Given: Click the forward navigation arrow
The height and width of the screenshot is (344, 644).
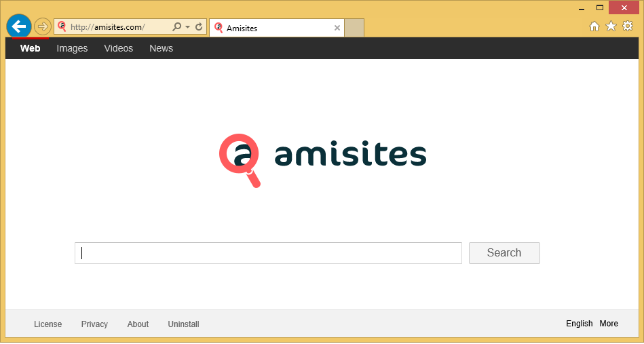Looking at the screenshot, I should tap(42, 27).
